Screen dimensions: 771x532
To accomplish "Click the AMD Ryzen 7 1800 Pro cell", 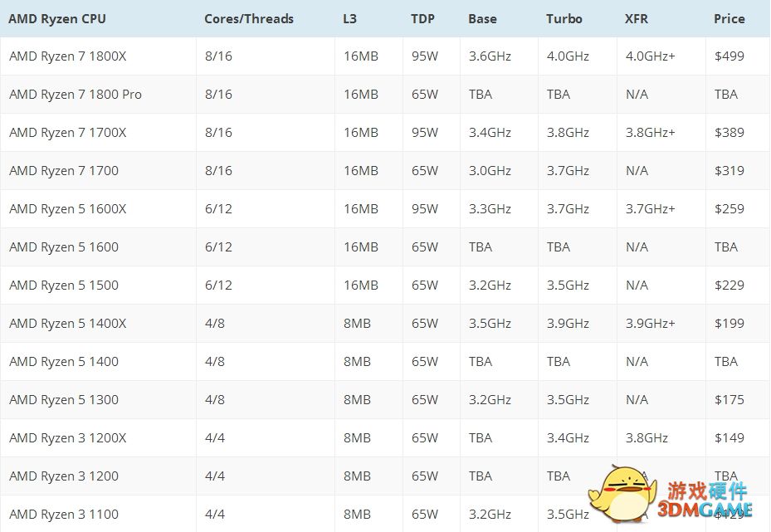I will point(76,95).
